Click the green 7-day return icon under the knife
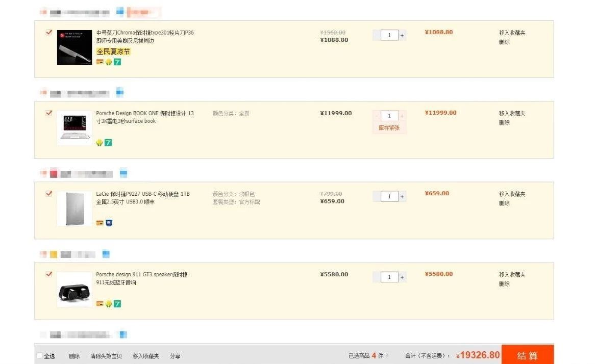Screen dimensions: 595x364 click(x=117, y=62)
